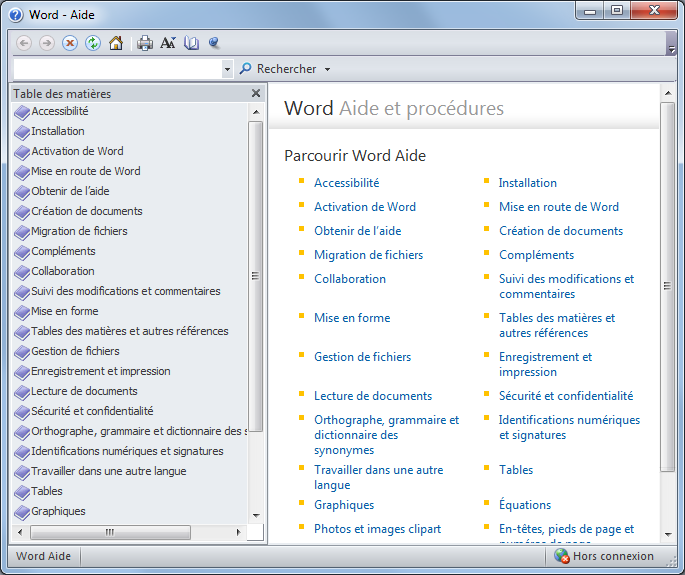Expand Création de documents in contents
This screenshot has width=685, height=575.
[x=22, y=212]
